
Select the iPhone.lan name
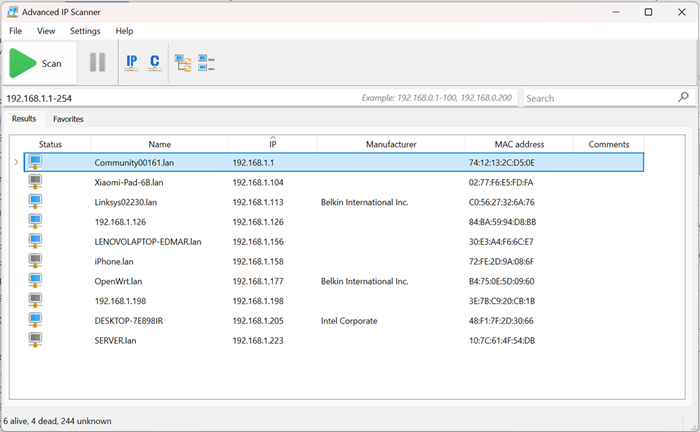114,262
